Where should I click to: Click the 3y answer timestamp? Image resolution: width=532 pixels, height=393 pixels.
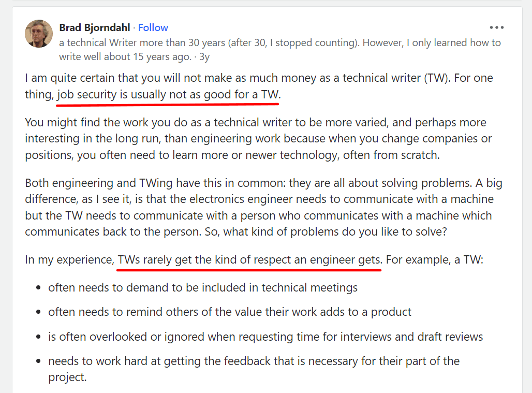click(204, 56)
